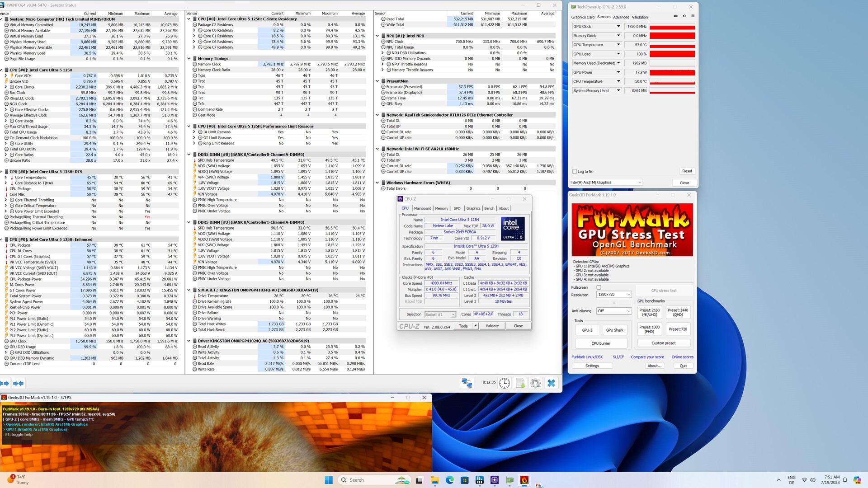This screenshot has width=868, height=488.
Task: Click the GPU-Z screenshot camera icon
Action: point(676,16)
